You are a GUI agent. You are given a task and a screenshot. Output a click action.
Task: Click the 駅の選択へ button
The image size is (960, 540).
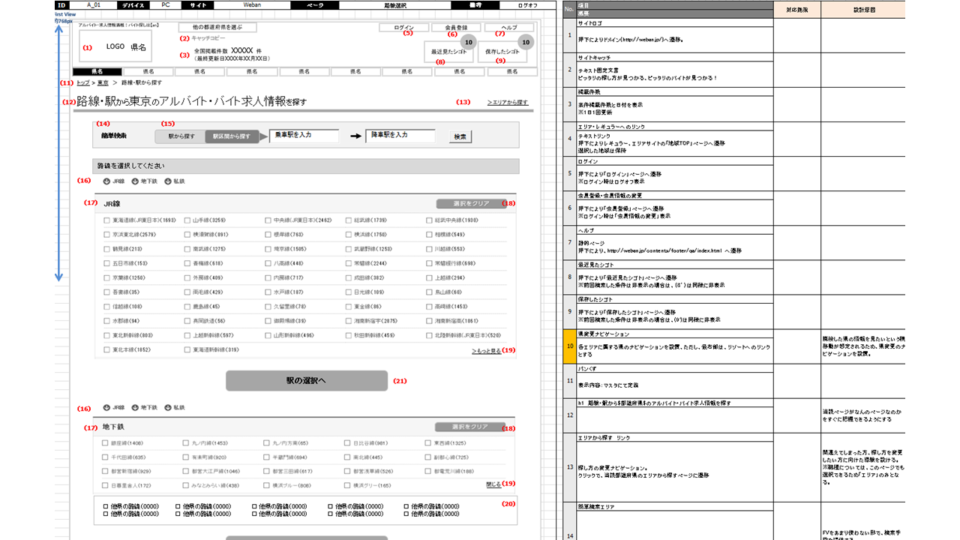pos(307,381)
